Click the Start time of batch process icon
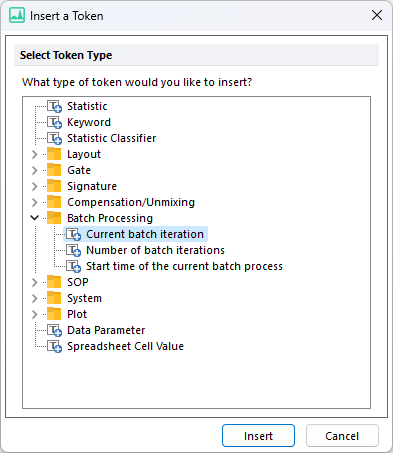Image resolution: width=393 pixels, height=453 pixels. coord(73,266)
